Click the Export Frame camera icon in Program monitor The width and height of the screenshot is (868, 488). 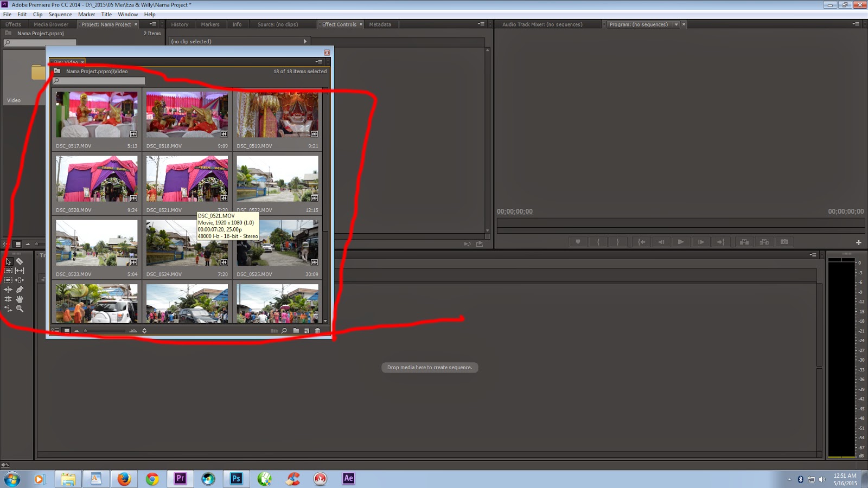tap(785, 242)
